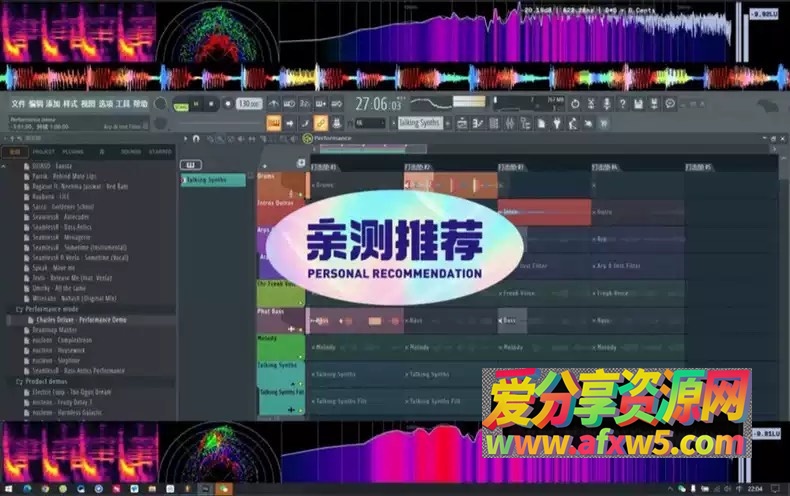This screenshot has height=496, width=790.
Task: Select the PROJECT browser tab
Action: (43, 152)
